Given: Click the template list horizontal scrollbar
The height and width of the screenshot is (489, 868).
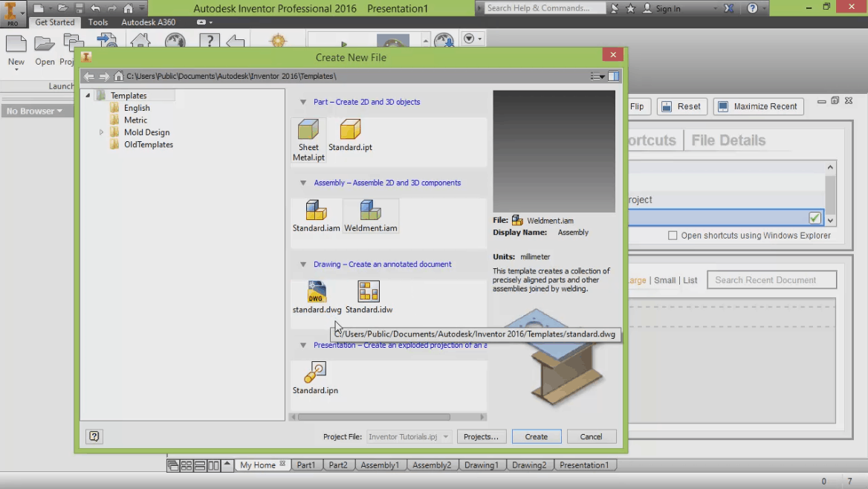Looking at the screenshot, I should (x=375, y=417).
